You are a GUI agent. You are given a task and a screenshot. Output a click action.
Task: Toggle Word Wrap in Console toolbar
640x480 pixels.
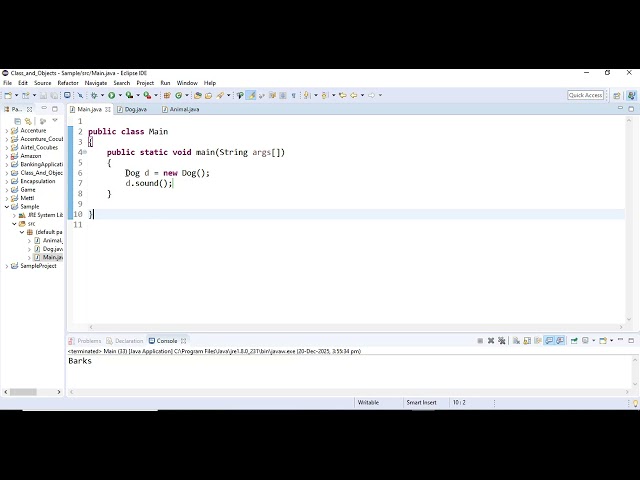pos(538,341)
